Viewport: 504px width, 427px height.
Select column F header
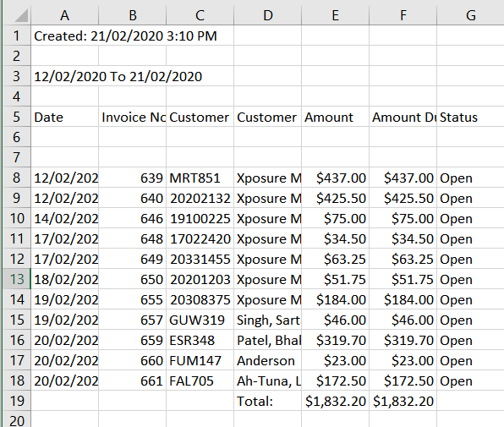[403, 15]
